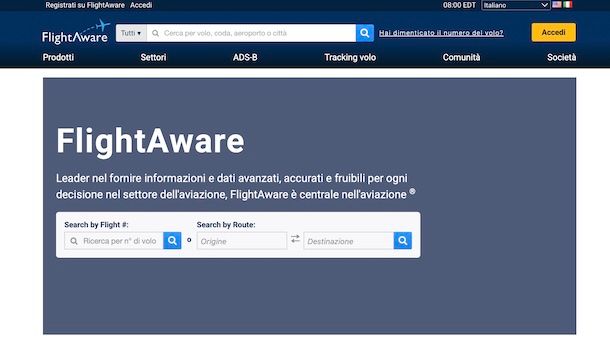Open the Prodotti menu
The width and height of the screenshot is (610, 362).
click(x=58, y=57)
